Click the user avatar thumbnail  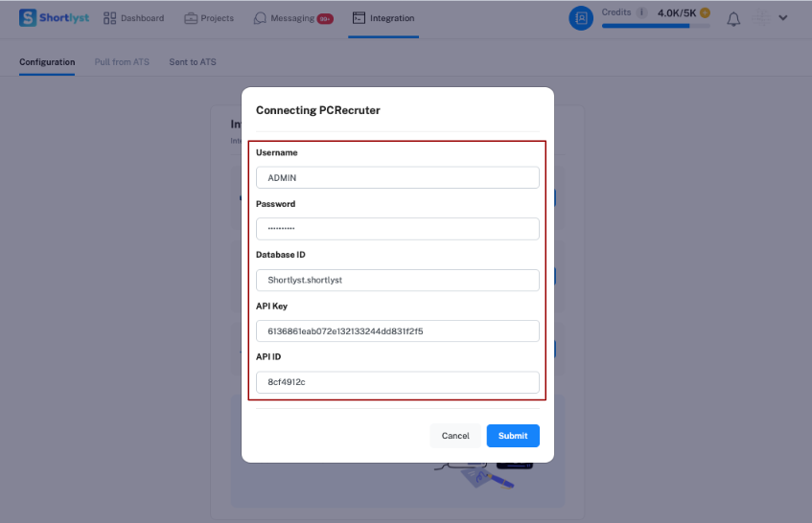coord(761,18)
